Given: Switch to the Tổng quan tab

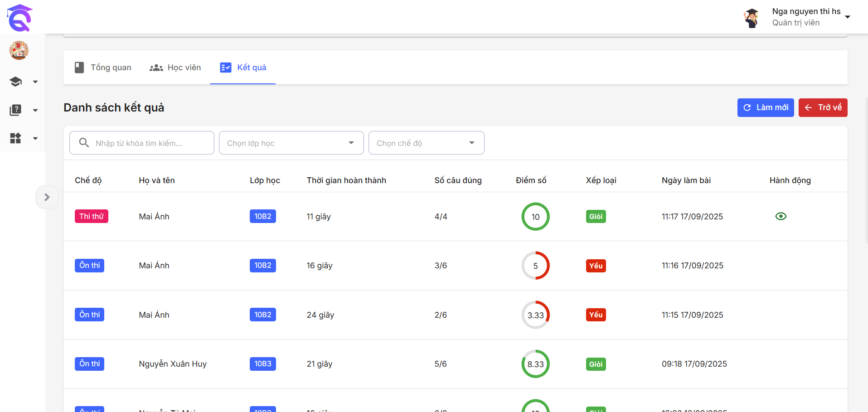Looking at the screenshot, I should pyautogui.click(x=103, y=68).
